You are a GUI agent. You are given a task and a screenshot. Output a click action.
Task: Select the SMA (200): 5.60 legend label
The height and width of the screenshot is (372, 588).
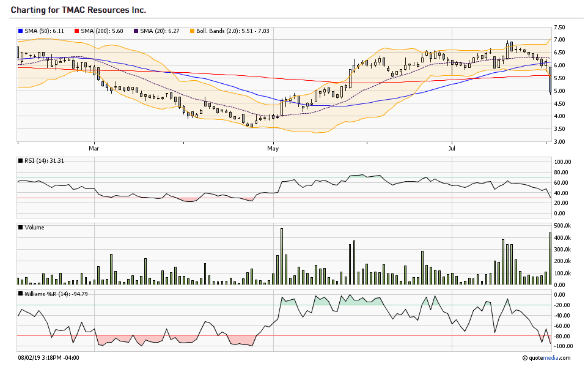pos(102,31)
